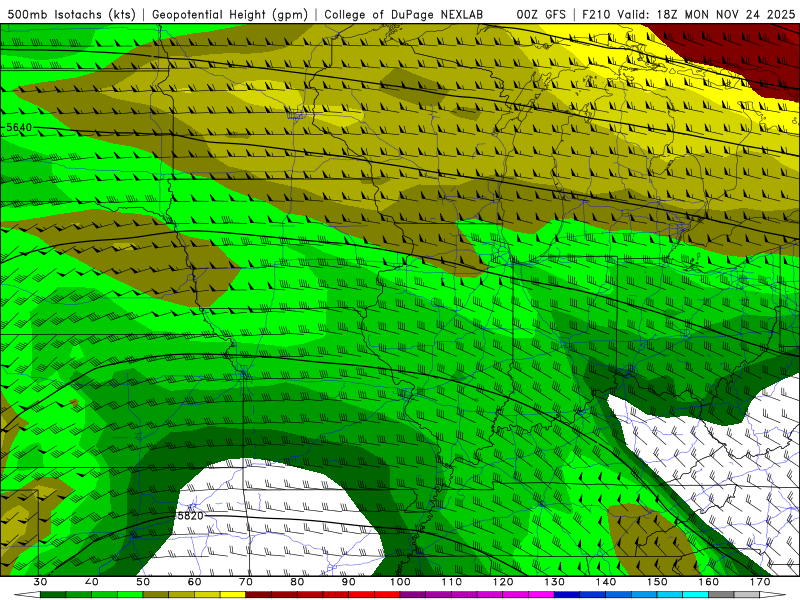The height and width of the screenshot is (600, 800).
Task: Click the legend value 150
Action: tap(657, 582)
